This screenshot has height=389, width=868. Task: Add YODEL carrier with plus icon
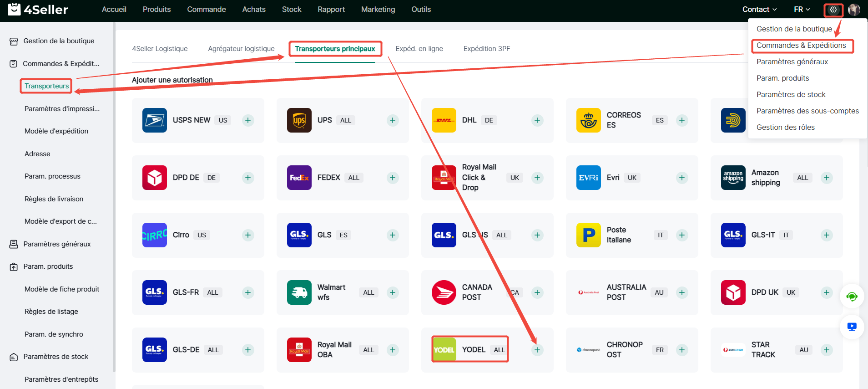[x=537, y=350]
